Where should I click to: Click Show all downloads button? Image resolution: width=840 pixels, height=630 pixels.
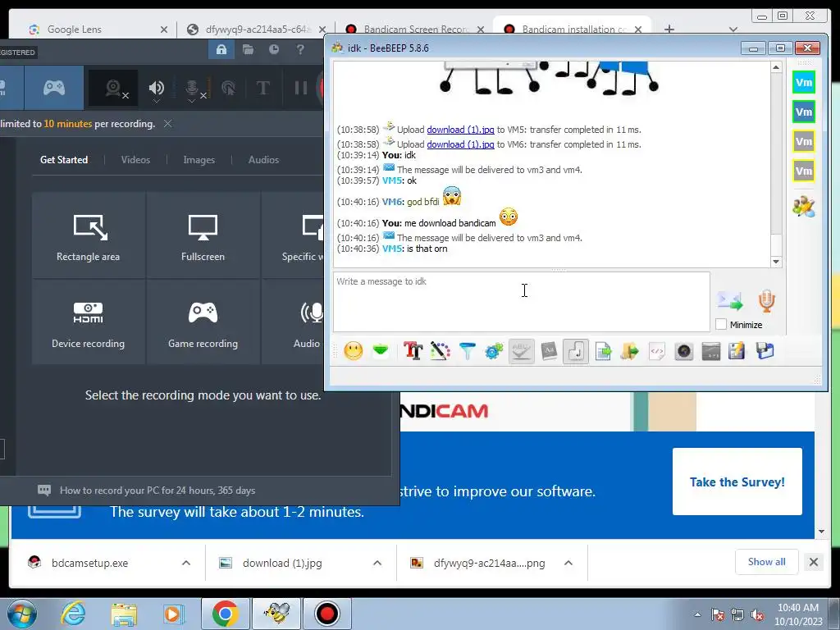click(767, 561)
